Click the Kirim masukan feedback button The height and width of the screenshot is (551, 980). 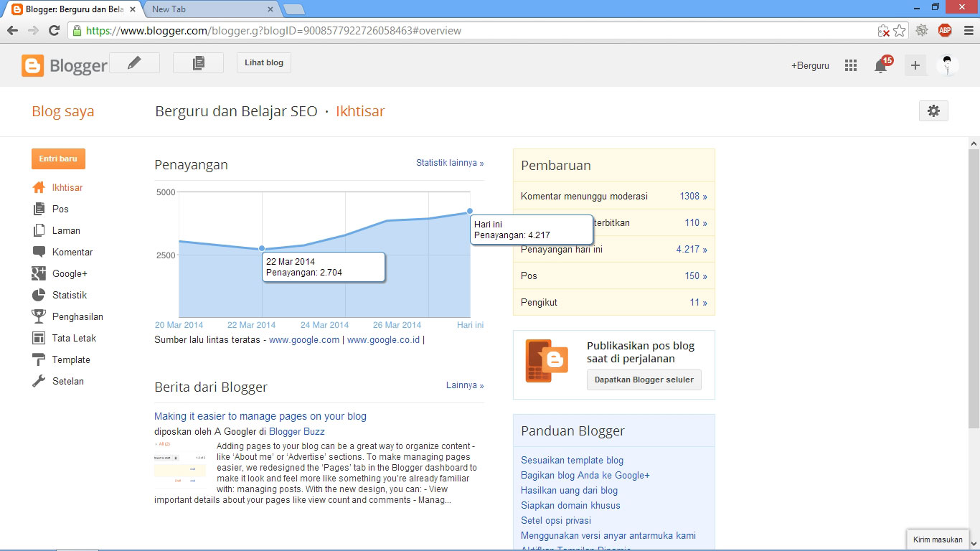[x=938, y=540]
